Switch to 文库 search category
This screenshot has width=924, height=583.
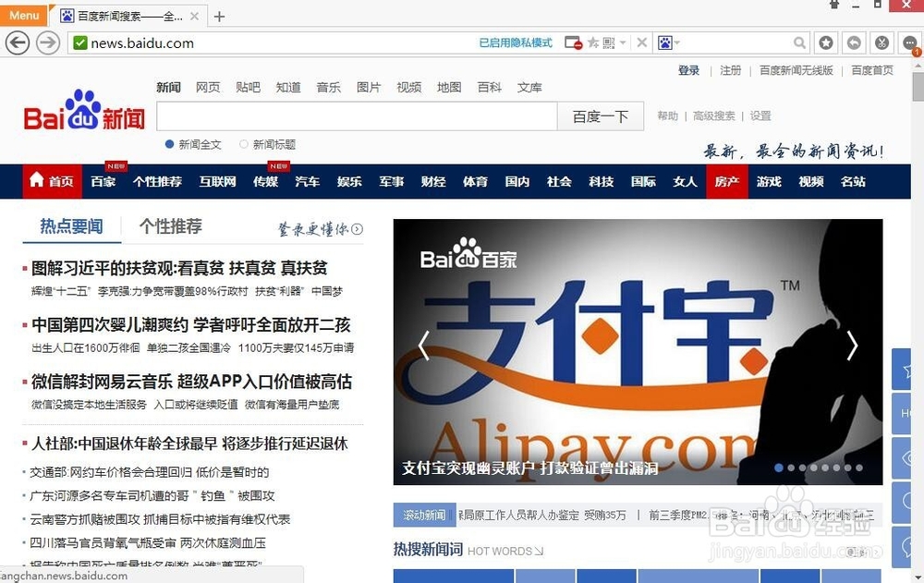coord(529,87)
